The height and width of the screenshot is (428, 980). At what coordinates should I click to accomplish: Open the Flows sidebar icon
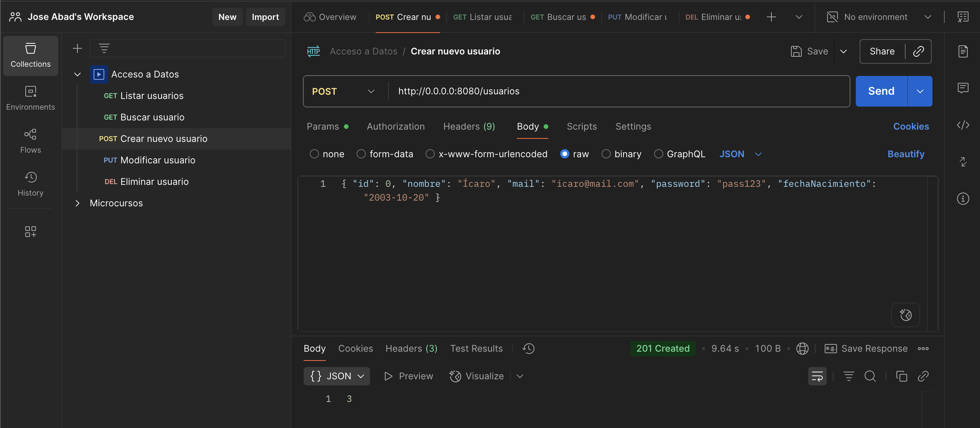coord(30,142)
